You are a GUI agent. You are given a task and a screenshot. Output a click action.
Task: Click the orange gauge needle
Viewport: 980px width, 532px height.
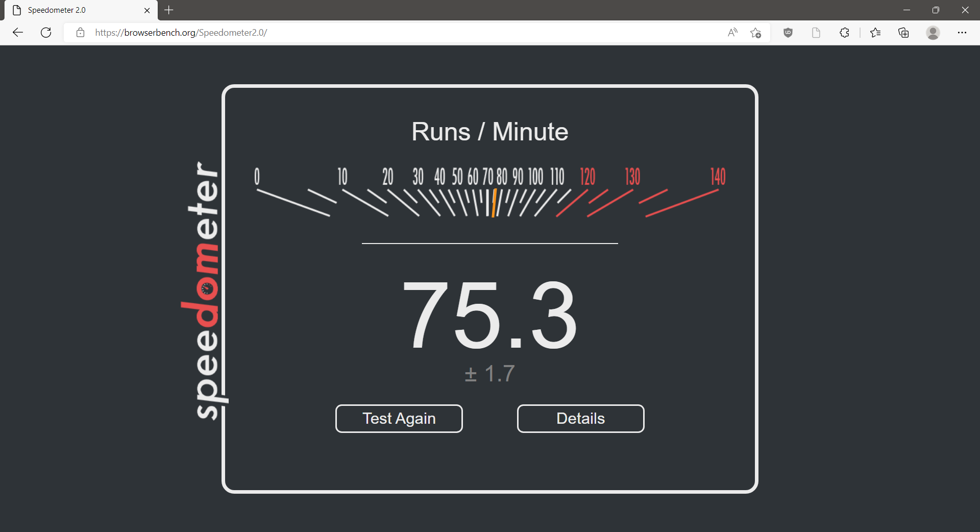494,203
